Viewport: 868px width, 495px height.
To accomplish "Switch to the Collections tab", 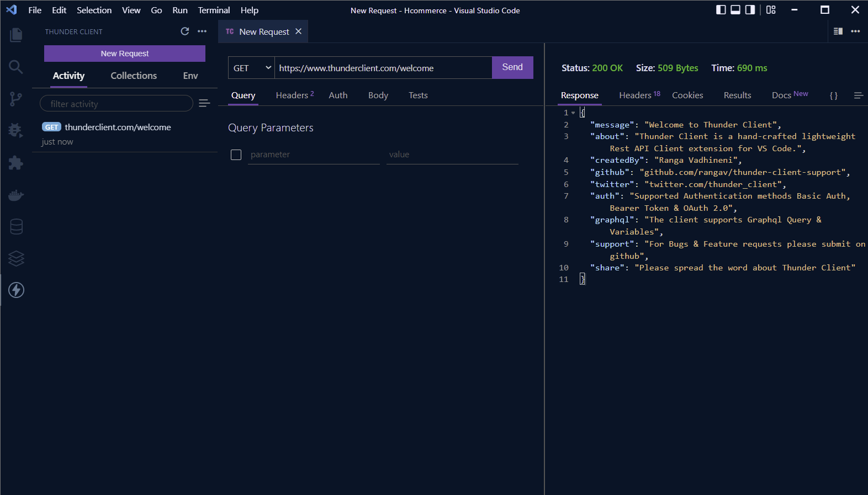I will pyautogui.click(x=134, y=76).
